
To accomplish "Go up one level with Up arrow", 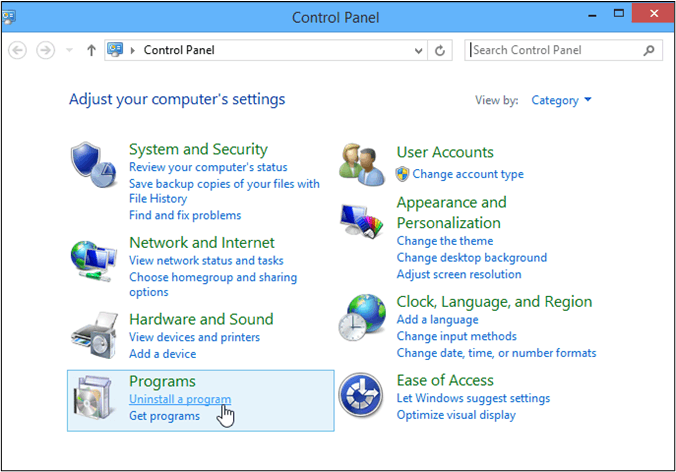I will coord(92,50).
